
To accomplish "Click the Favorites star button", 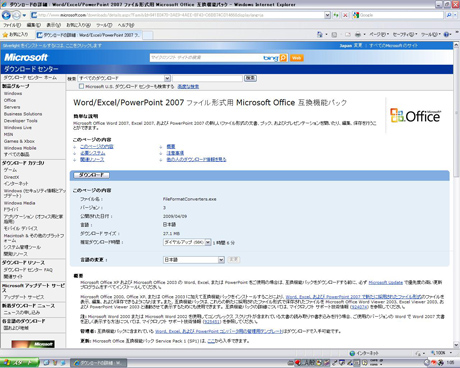I will [15, 35].
